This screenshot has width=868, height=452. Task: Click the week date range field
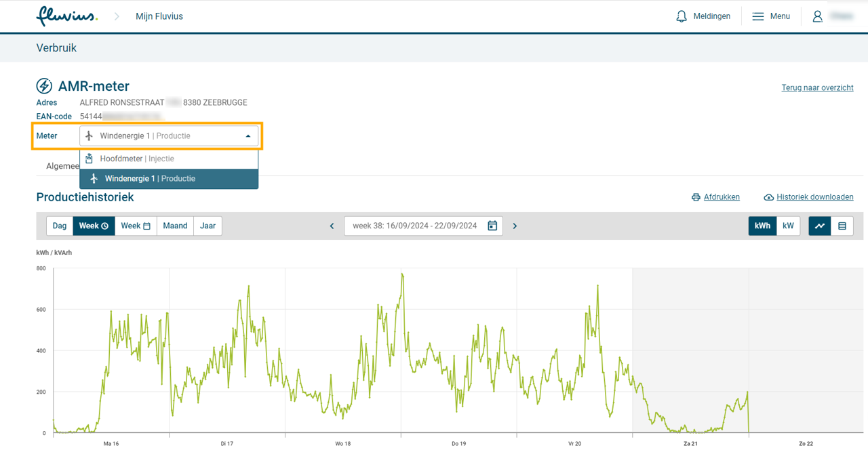pos(414,226)
